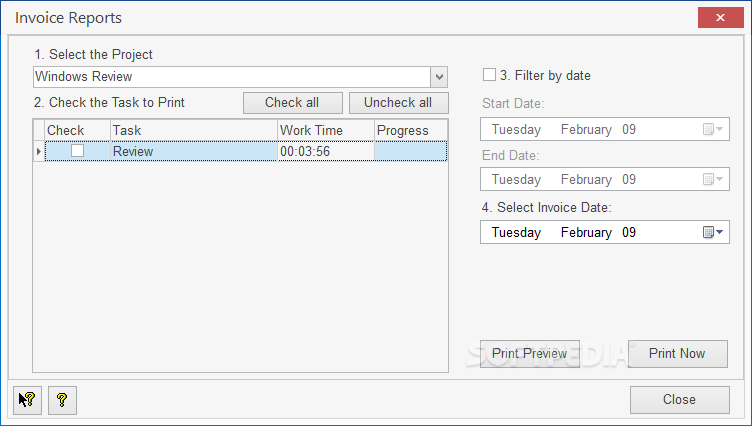Sort by the Work Time column header
This screenshot has width=752, height=426.
point(325,130)
